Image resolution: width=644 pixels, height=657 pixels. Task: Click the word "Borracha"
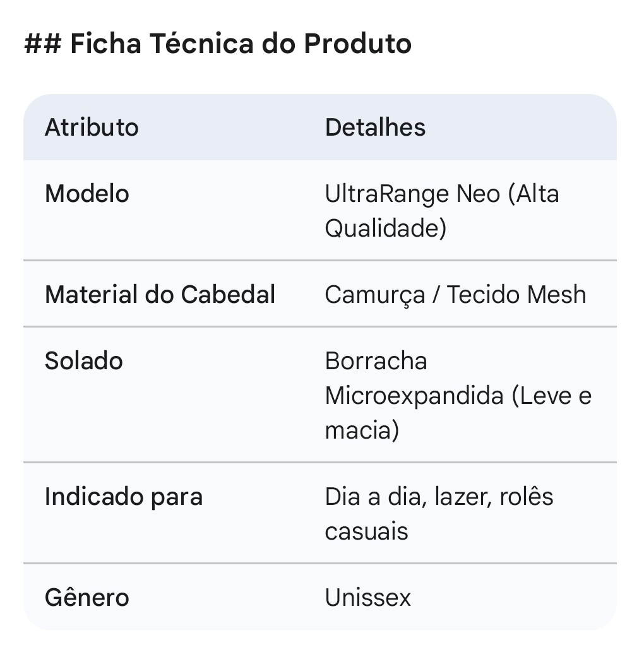[x=376, y=361]
